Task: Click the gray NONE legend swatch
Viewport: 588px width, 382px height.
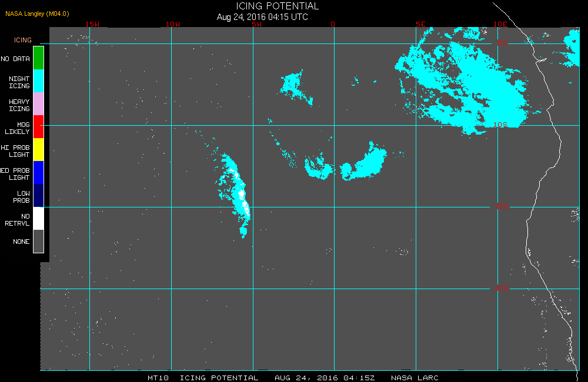Action: (x=39, y=241)
